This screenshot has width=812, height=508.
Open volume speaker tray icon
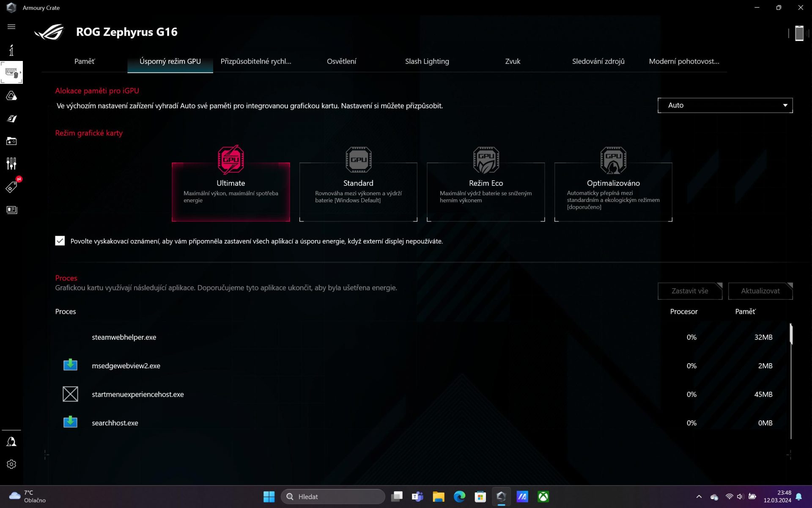point(740,497)
